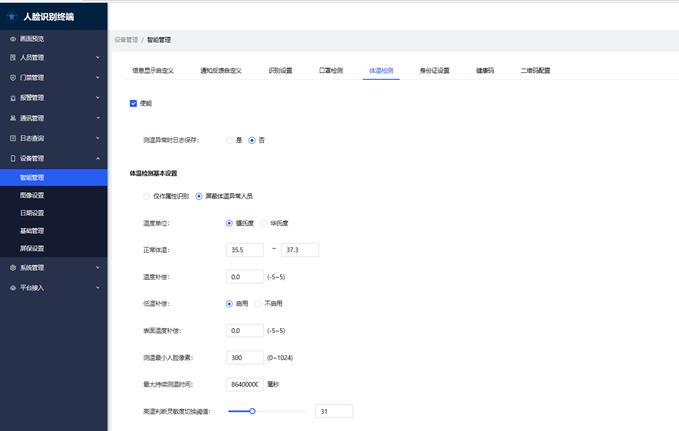Choose the 仅作属性识别 radio option
This screenshot has height=431, width=679.
[148, 196]
